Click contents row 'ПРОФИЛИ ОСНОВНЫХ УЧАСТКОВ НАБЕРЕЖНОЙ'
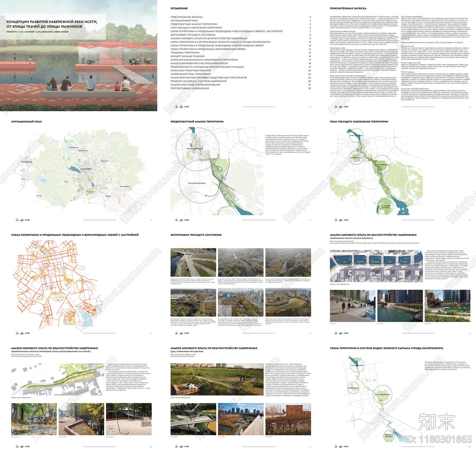This screenshot has height=451, width=476. (x=241, y=81)
